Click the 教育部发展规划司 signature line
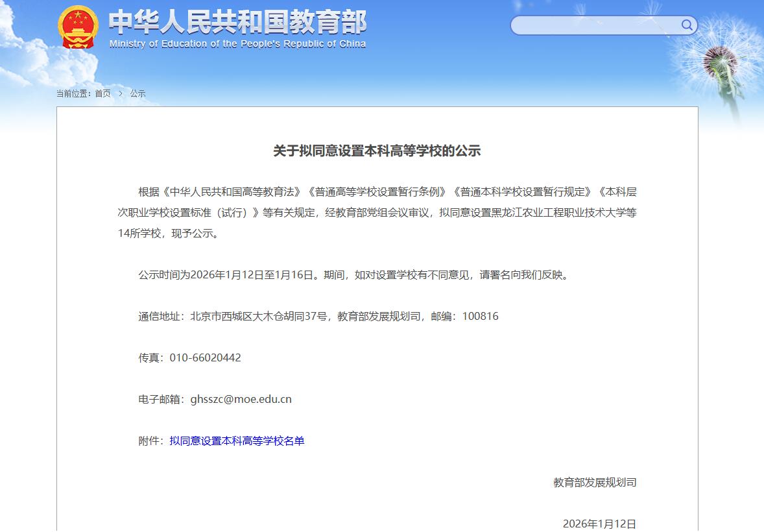This screenshot has width=764, height=532. pyautogui.click(x=594, y=483)
